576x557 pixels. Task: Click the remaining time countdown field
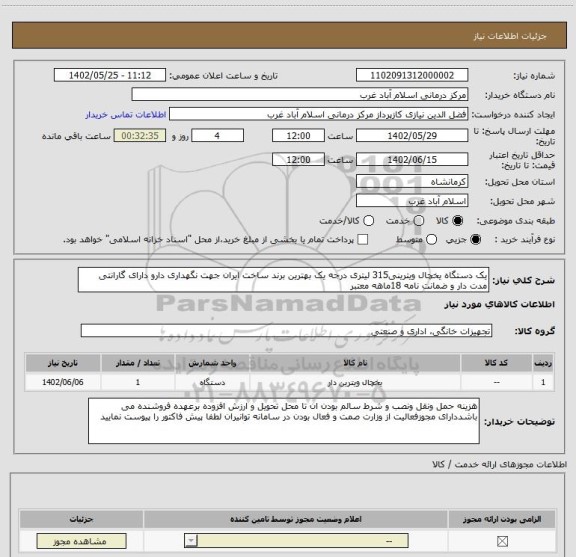coord(140,136)
